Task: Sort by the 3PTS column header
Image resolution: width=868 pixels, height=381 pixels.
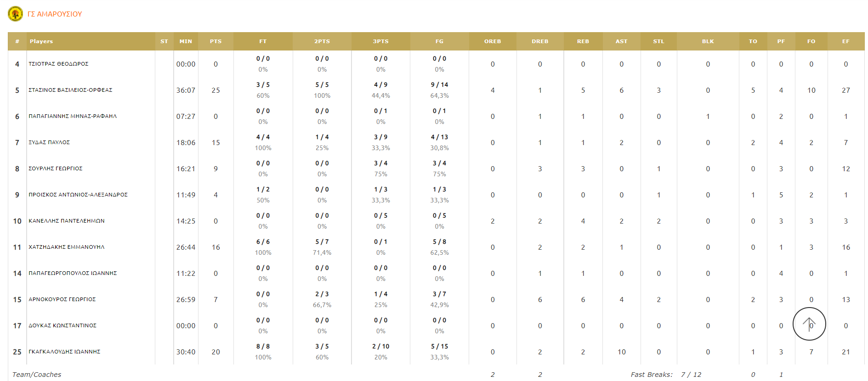Action: pos(380,41)
